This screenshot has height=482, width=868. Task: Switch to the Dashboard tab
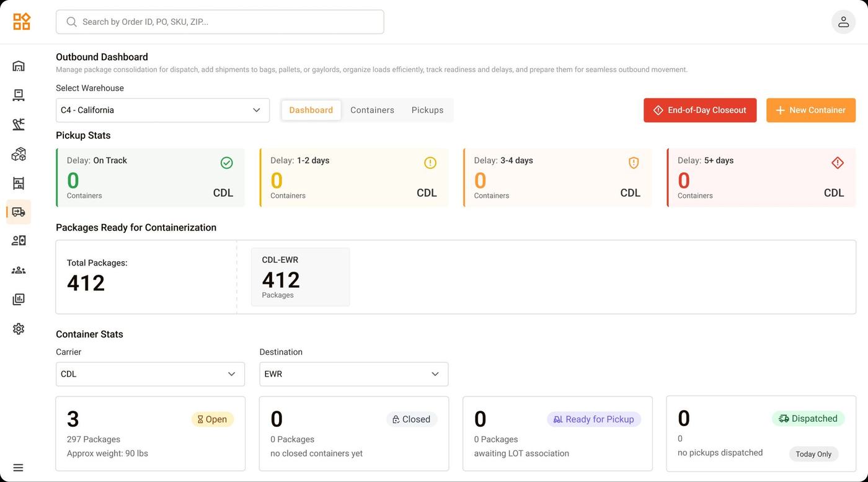(x=311, y=110)
